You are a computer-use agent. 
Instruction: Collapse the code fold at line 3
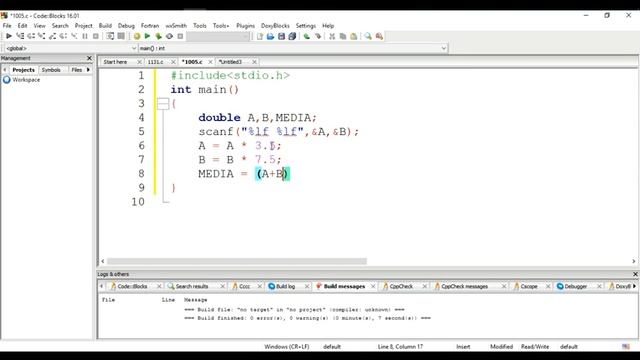pos(163,104)
